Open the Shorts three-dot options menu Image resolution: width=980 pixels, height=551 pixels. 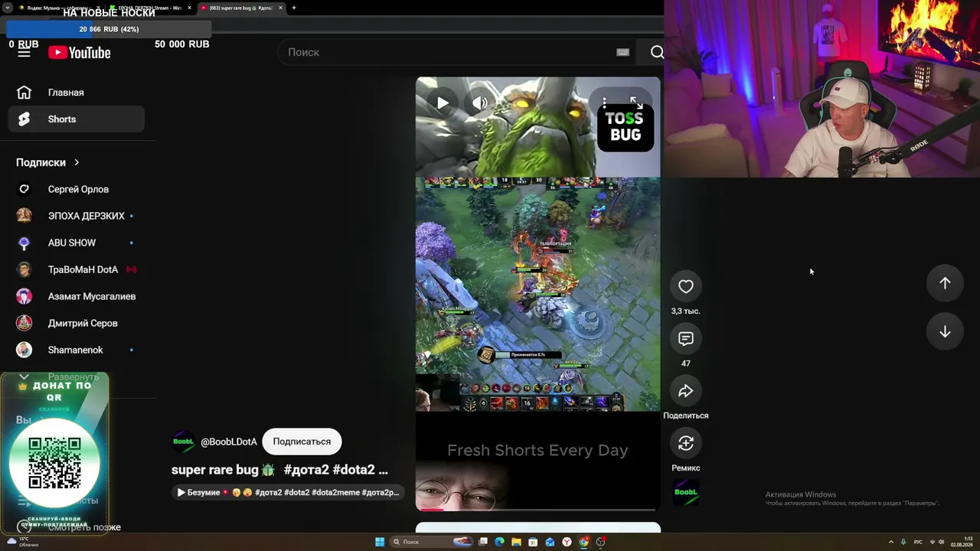(x=604, y=103)
